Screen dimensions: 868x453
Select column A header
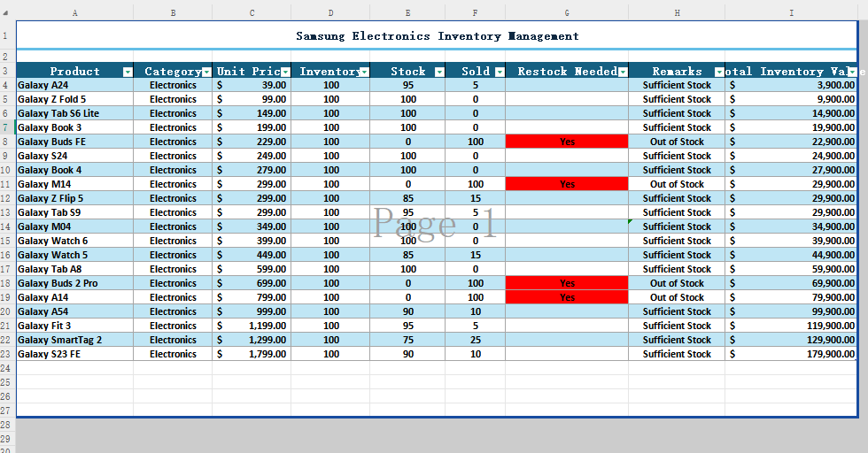(x=74, y=12)
